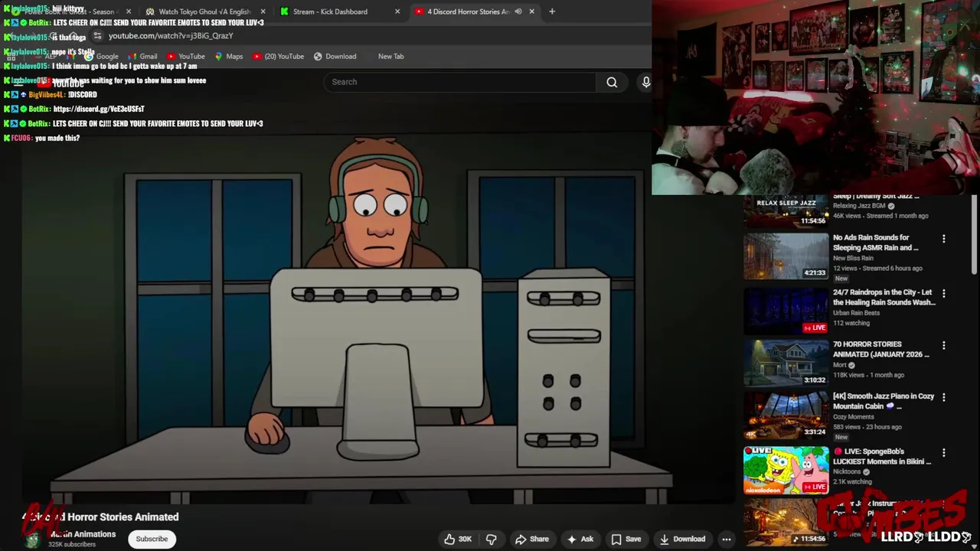Close the Discord Horror Stories tab
The width and height of the screenshot is (980, 551).
pos(531,11)
